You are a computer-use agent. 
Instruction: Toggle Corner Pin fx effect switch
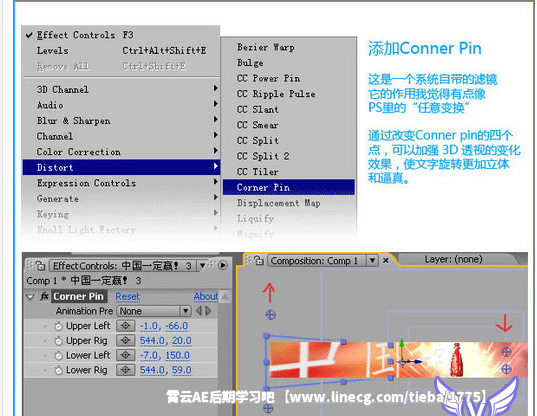(x=44, y=296)
